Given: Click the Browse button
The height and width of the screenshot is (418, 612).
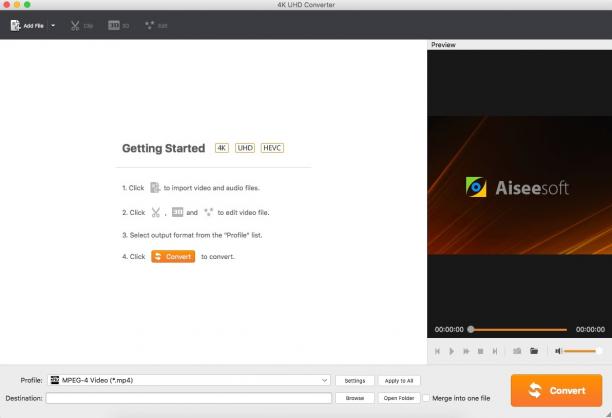Looking at the screenshot, I should pyautogui.click(x=355, y=398).
